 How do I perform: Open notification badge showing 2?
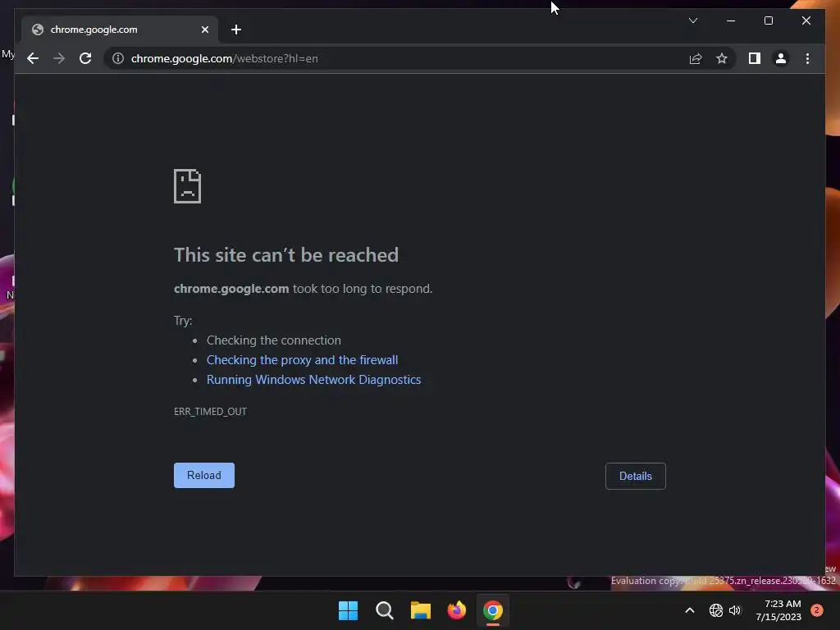(x=817, y=610)
